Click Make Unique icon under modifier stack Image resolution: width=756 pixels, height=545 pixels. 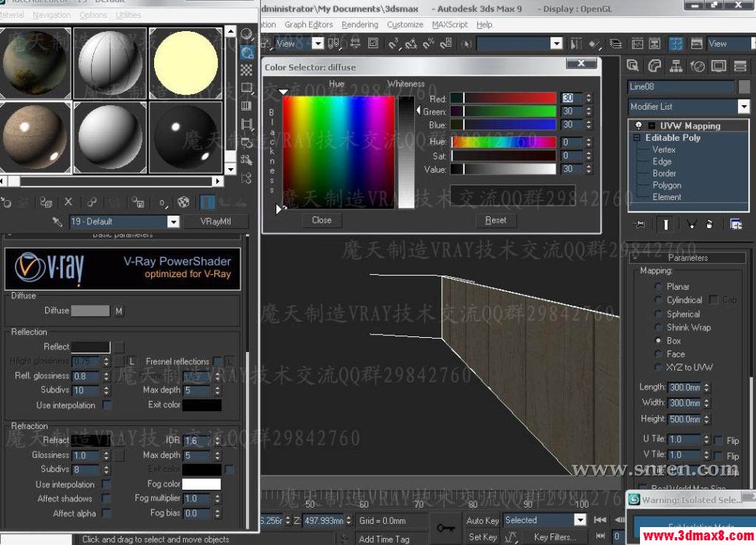(x=691, y=224)
